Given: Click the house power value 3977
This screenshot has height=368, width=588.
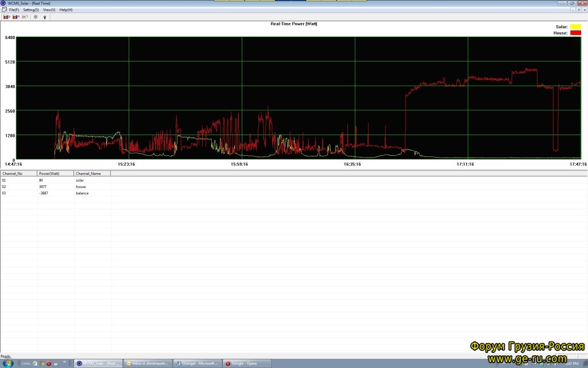Looking at the screenshot, I should point(42,187).
